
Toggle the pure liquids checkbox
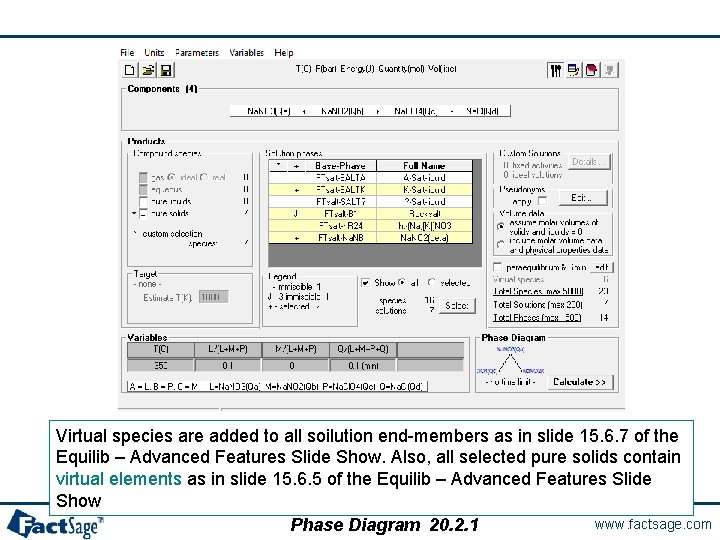click(143, 202)
